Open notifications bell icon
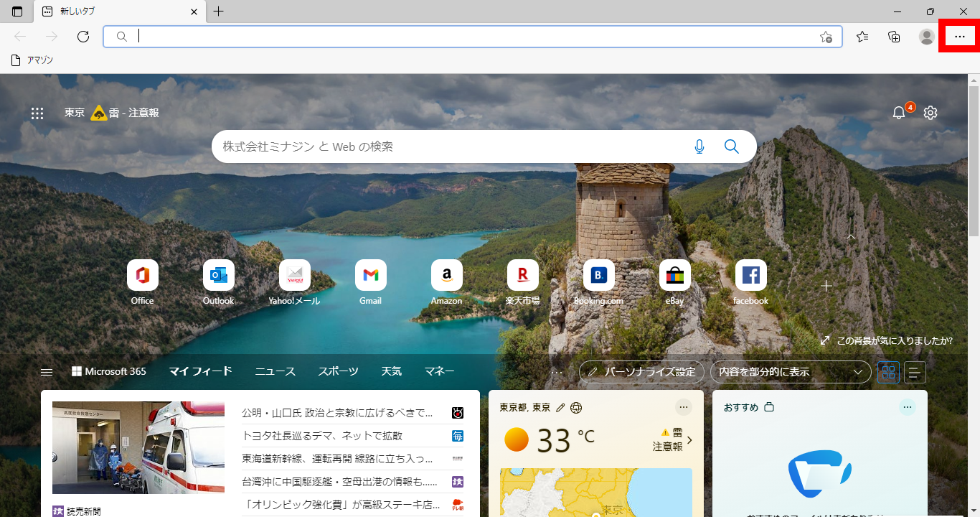The width and height of the screenshot is (980, 517). pos(899,113)
